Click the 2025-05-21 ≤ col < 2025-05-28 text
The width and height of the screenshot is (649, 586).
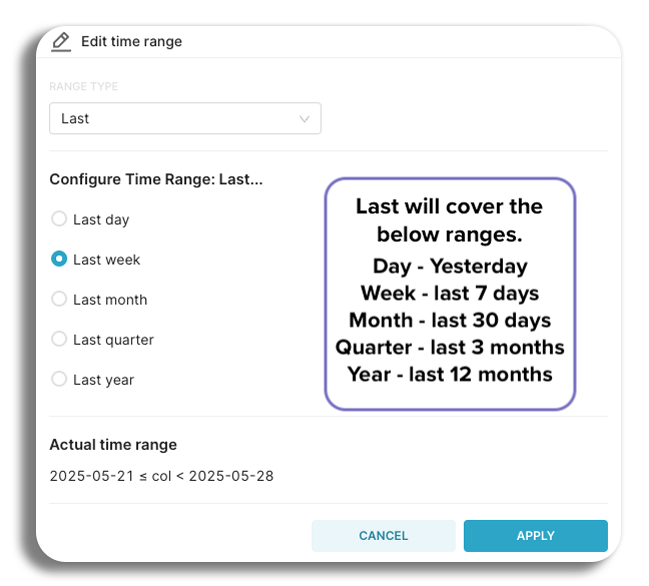(x=161, y=476)
